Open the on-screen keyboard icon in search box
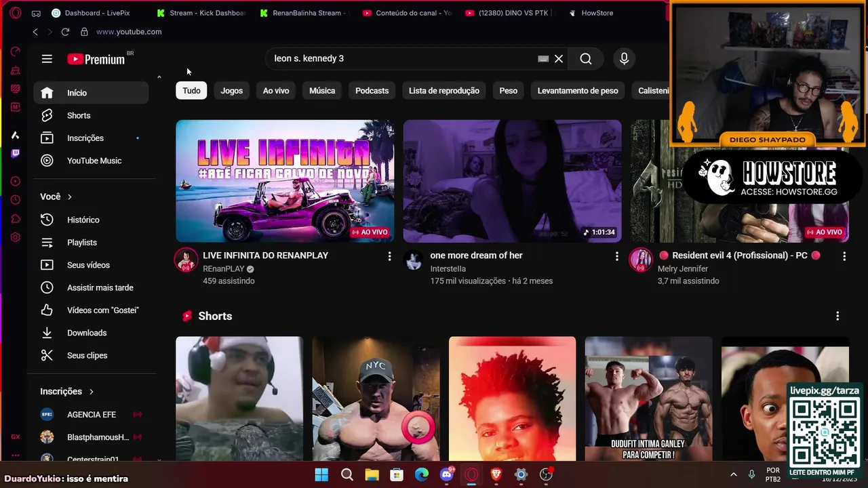Image resolution: width=868 pixels, height=488 pixels. tap(543, 59)
